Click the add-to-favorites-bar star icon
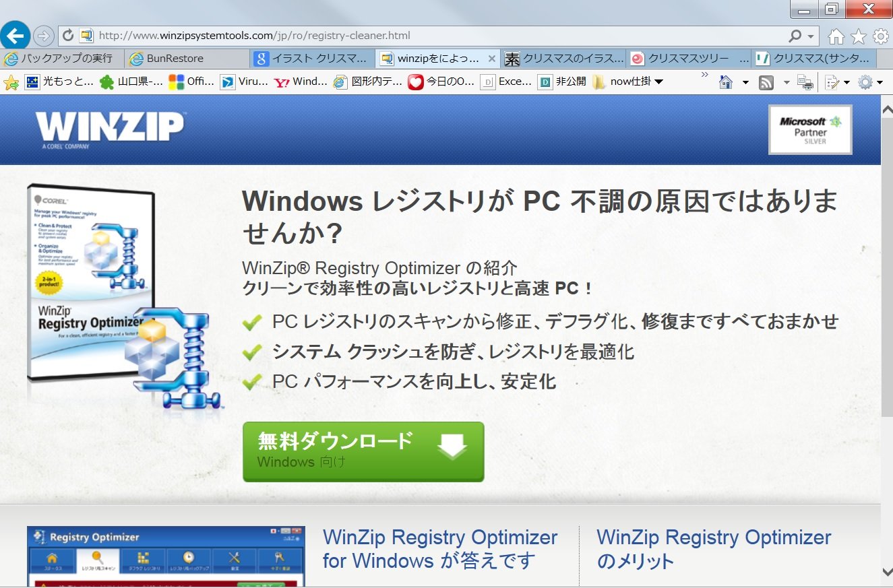This screenshot has width=893, height=588. tap(11, 82)
